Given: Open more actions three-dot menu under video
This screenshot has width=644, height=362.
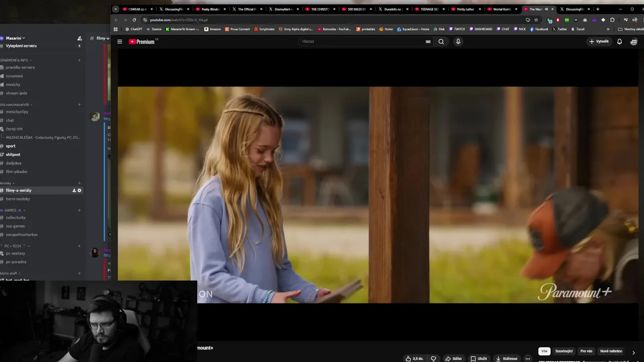Looking at the screenshot, I should coord(527,358).
